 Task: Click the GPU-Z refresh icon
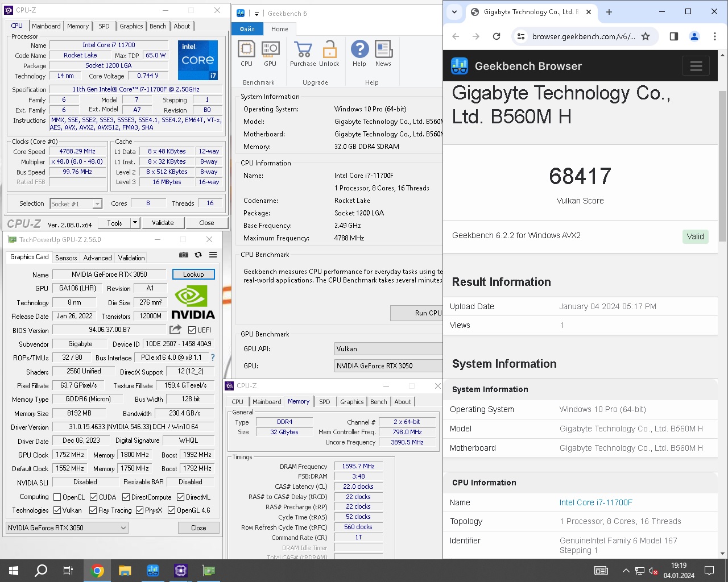tap(198, 255)
